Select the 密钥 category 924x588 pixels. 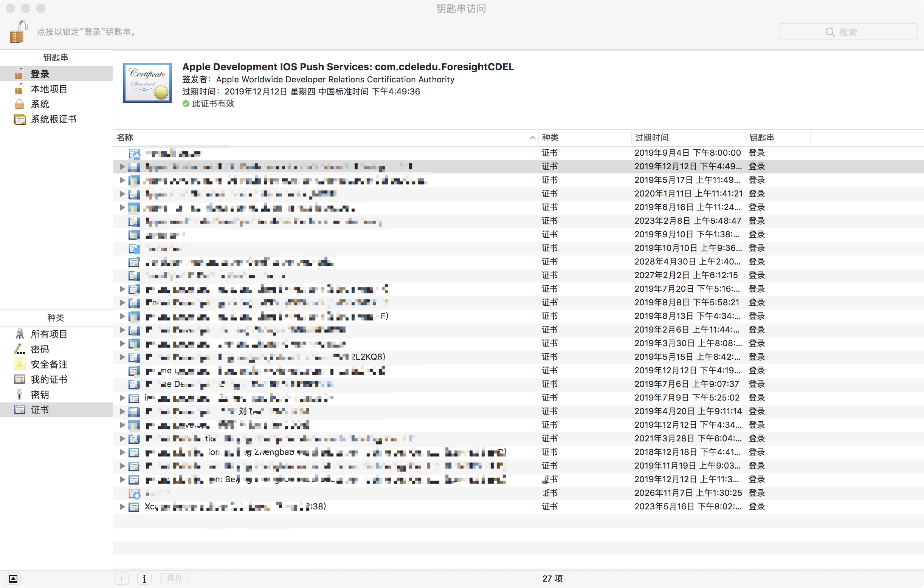[40, 395]
